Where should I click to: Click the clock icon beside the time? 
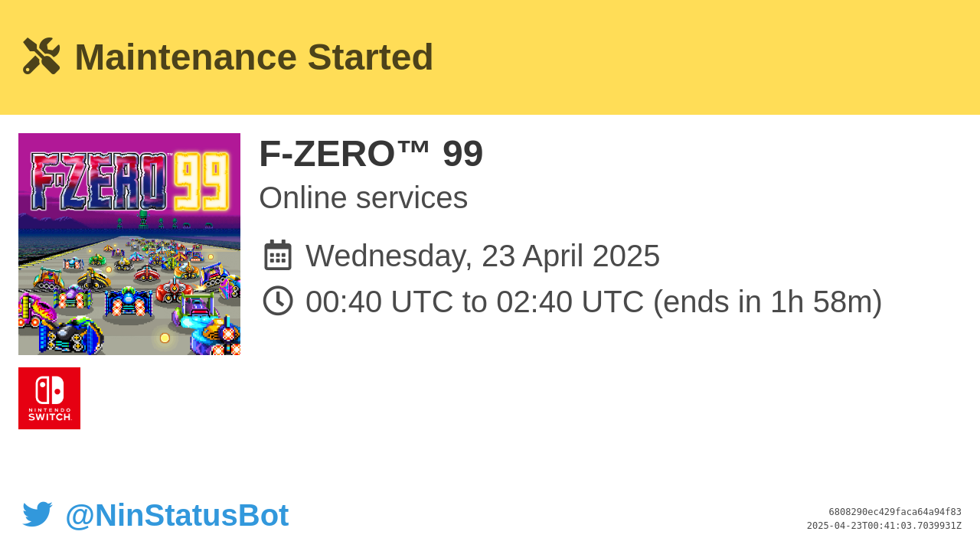coord(278,301)
